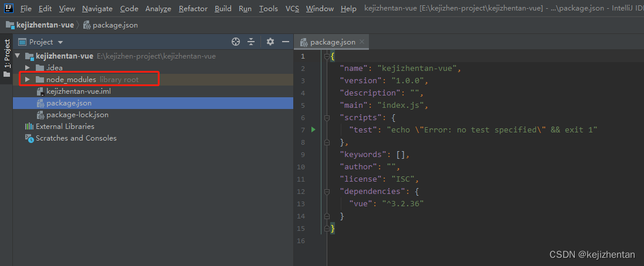Open the Tools menu
Viewport: 644px width, 266px height.
269,8
